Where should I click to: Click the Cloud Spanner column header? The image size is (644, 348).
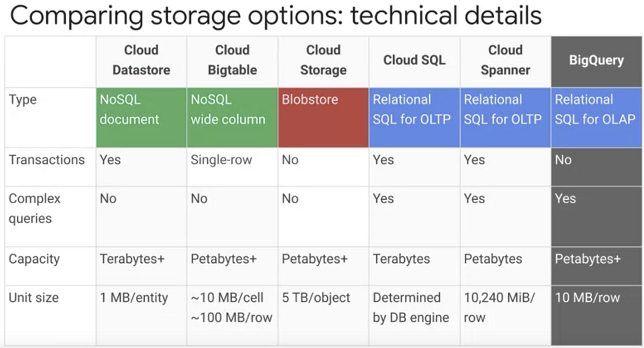(x=505, y=60)
